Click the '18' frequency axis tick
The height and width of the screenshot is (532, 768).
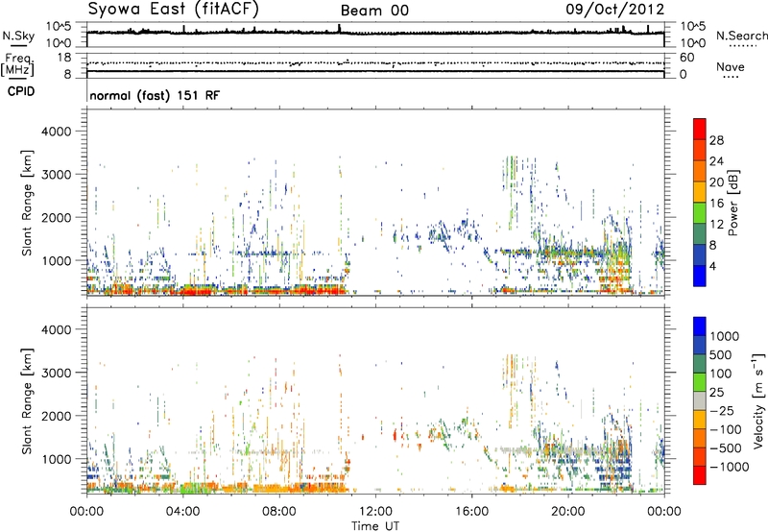(x=64, y=58)
